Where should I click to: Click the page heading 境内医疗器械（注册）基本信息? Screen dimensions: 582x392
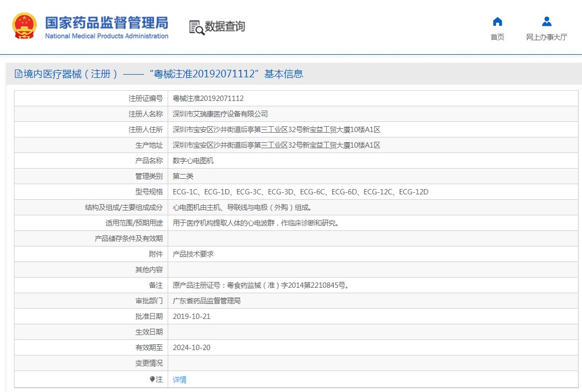(163, 74)
